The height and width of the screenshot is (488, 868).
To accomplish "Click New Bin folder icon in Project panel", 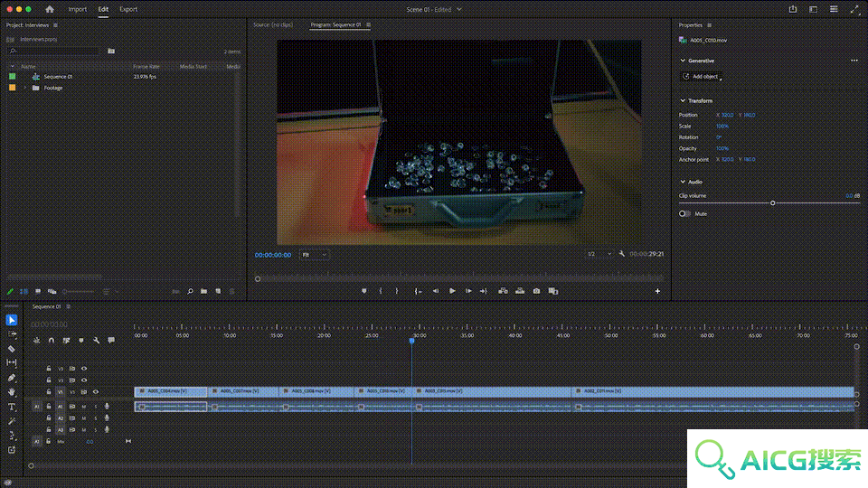I will click(203, 291).
